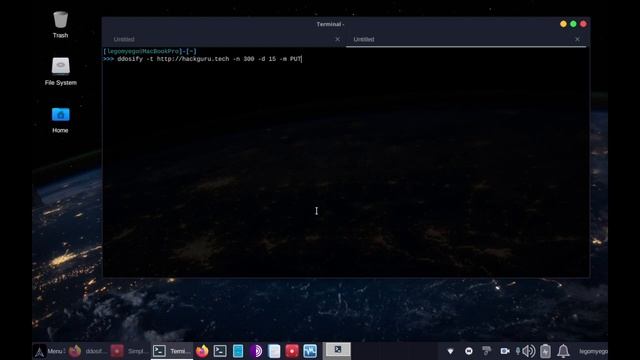Viewport: 640px width, 360px height.
Task: Open the File System desktop icon
Action: click(x=60, y=71)
